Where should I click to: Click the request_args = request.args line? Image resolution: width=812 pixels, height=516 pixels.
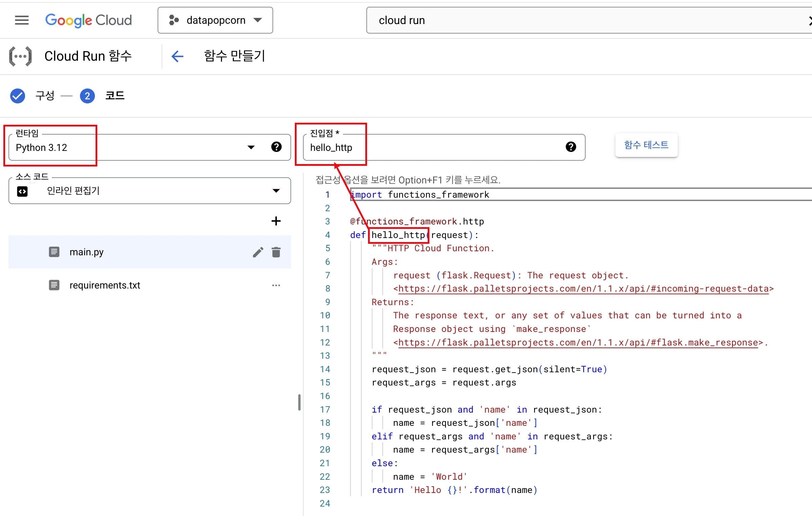pos(444,382)
